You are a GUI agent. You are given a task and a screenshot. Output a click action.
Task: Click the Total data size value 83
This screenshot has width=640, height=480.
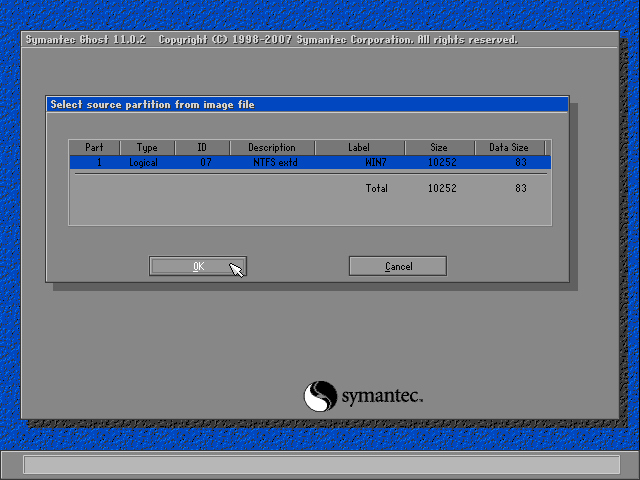(521, 188)
